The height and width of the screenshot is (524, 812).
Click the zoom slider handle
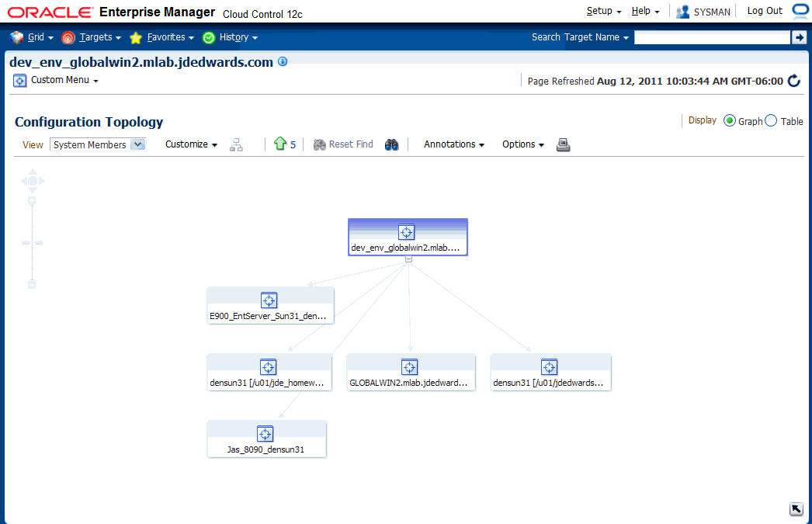[x=32, y=242]
